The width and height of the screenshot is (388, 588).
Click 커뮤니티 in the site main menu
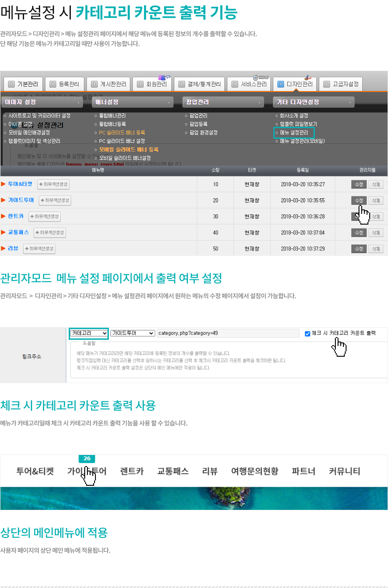[344, 471]
